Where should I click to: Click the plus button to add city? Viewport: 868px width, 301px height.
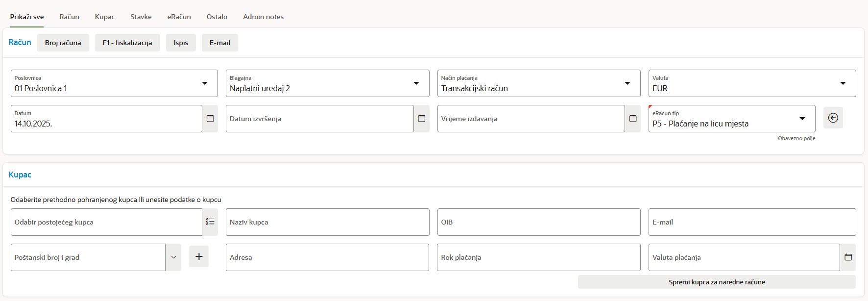(199, 256)
